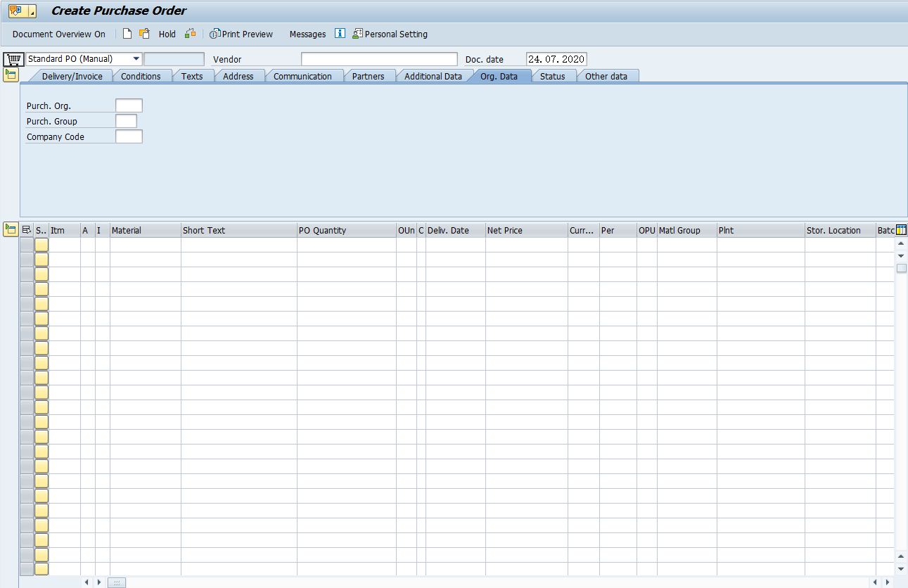
Task: Hold the purchase order
Action: [167, 33]
